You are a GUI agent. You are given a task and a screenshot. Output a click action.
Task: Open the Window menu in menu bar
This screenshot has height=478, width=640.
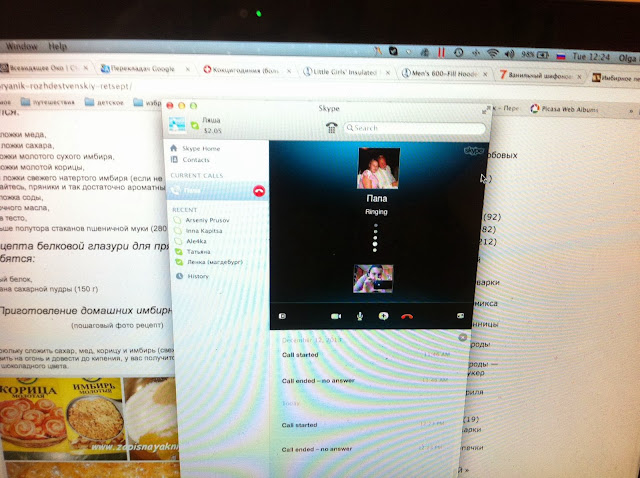coord(22,47)
